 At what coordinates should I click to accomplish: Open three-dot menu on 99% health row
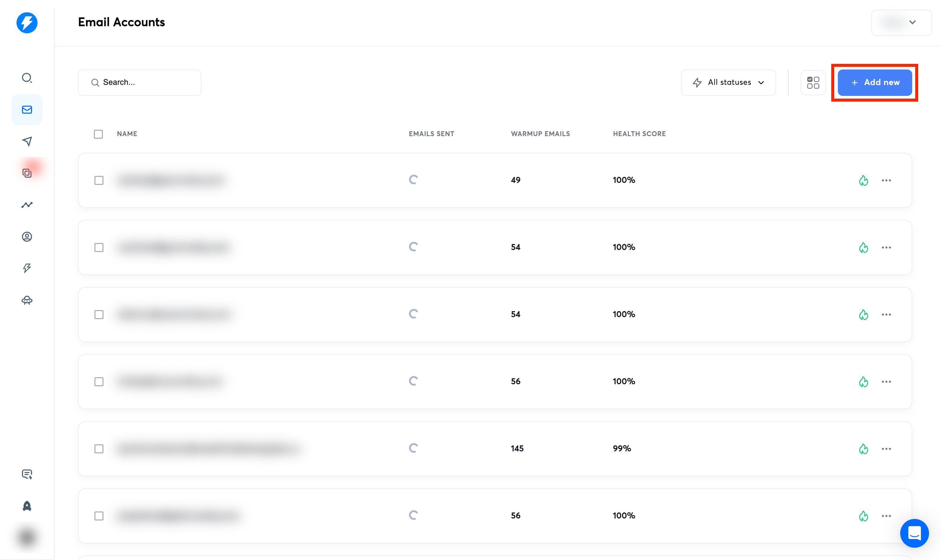(x=886, y=449)
